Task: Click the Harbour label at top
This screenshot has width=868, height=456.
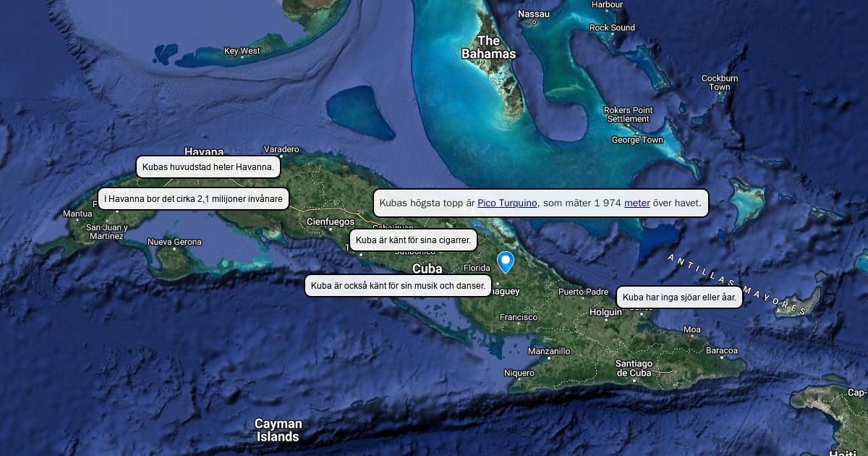Action: pos(607,4)
